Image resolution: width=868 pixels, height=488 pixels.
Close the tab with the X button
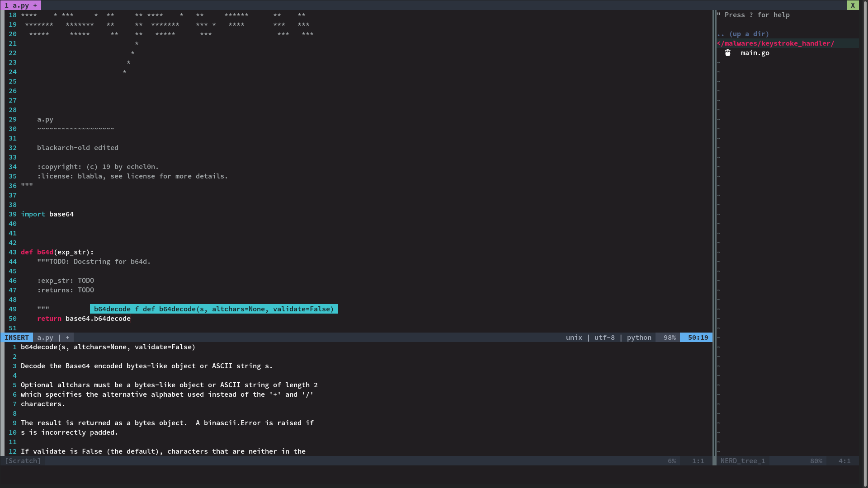[853, 5]
